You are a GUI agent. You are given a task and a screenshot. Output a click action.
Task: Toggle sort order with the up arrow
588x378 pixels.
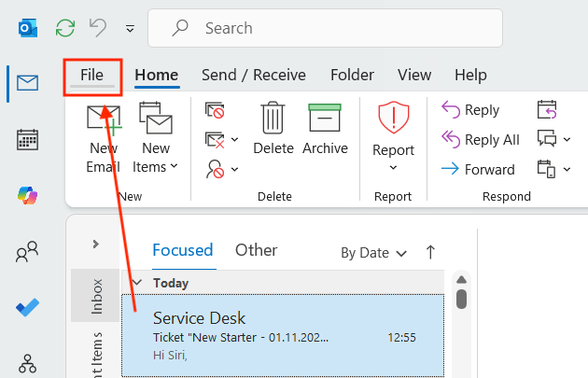point(430,252)
